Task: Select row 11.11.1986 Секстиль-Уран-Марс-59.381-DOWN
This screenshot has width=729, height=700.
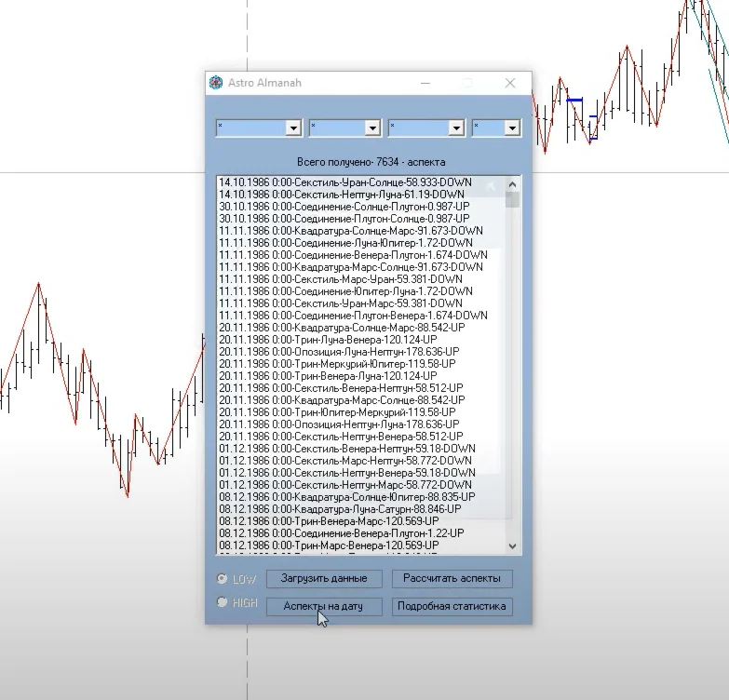Action: click(x=361, y=303)
